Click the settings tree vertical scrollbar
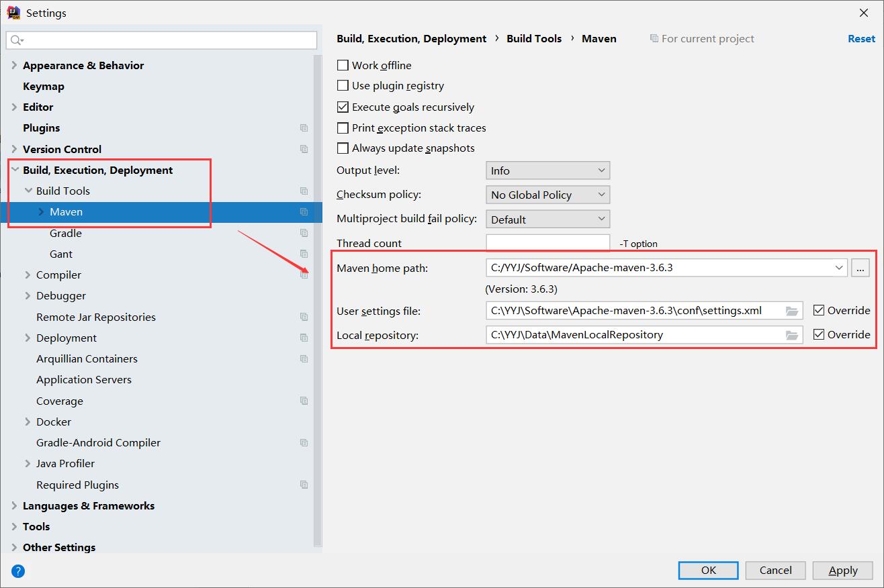884x588 pixels. point(318,301)
